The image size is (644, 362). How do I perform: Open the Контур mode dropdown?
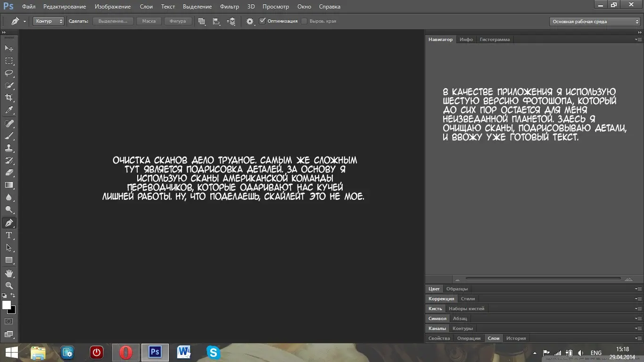pos(49,21)
